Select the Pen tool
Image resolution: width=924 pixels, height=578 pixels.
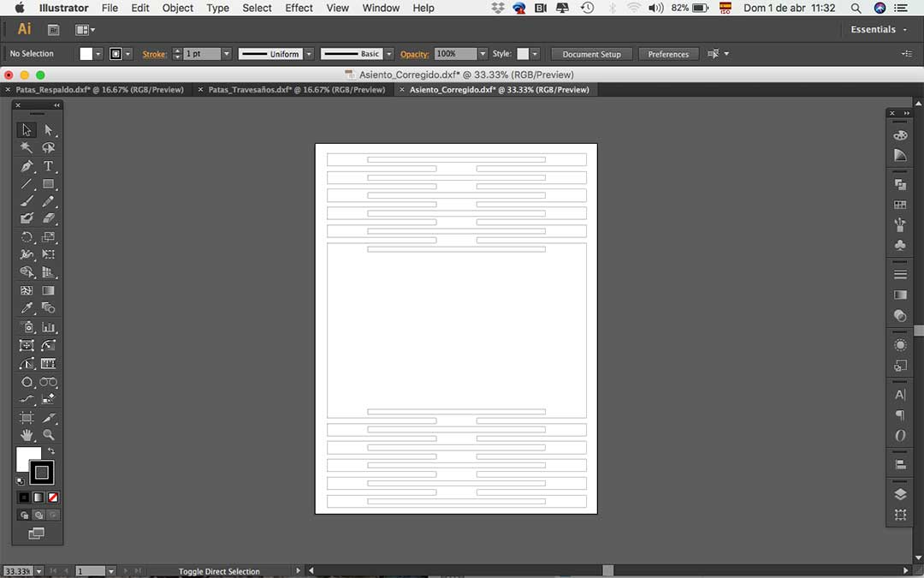pyautogui.click(x=27, y=166)
